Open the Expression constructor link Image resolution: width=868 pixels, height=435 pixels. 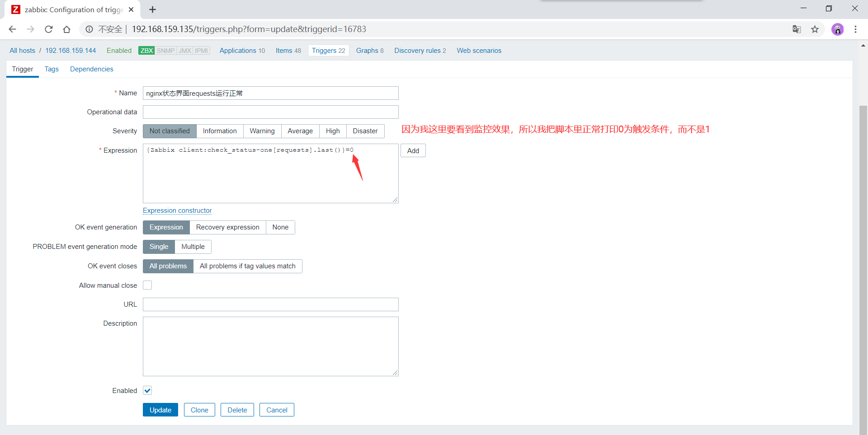177,210
